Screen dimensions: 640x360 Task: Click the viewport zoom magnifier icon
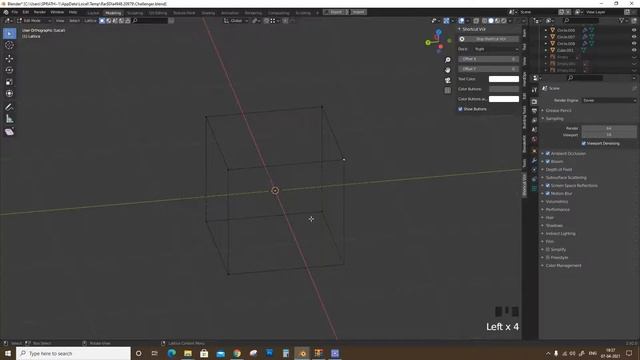click(x=448, y=60)
